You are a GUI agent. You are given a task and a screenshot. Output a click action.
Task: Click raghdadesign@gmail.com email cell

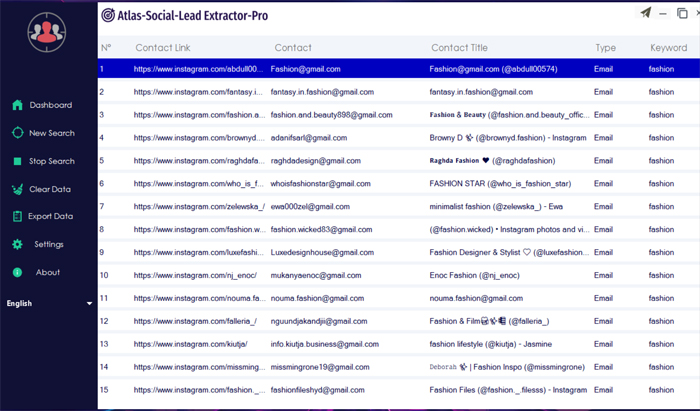316,161
